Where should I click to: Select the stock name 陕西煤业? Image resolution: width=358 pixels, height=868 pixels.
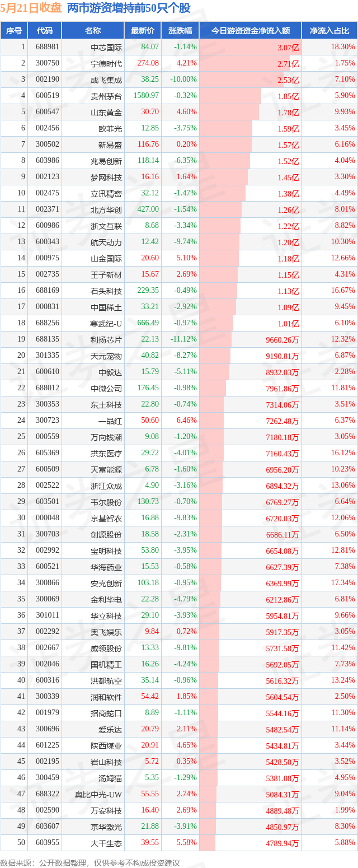tap(106, 745)
